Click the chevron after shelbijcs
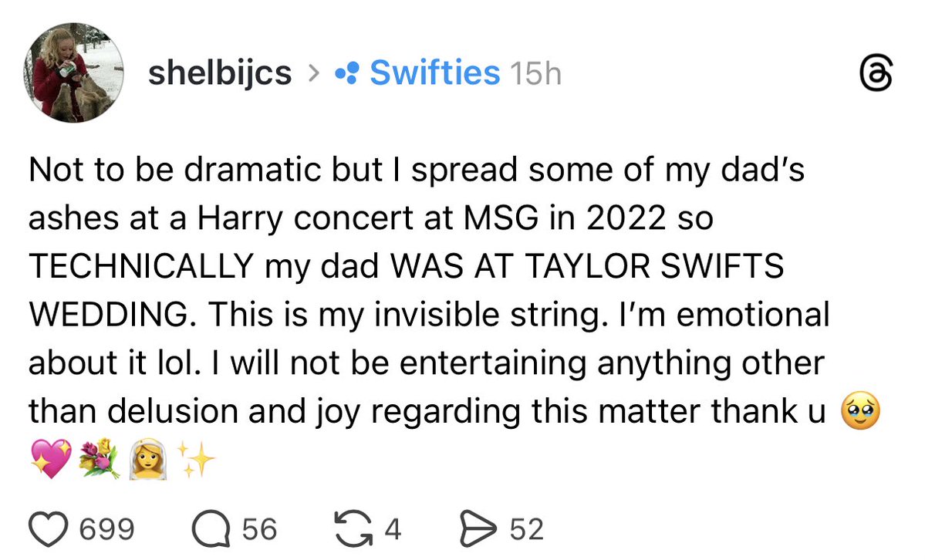Screen dimensions: 925x560 314,74
